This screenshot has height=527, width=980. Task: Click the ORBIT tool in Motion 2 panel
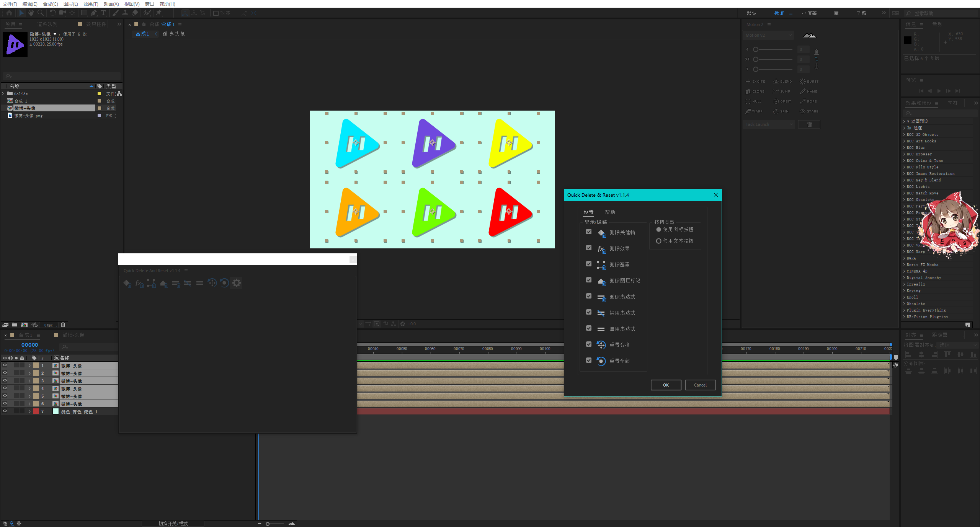point(782,101)
